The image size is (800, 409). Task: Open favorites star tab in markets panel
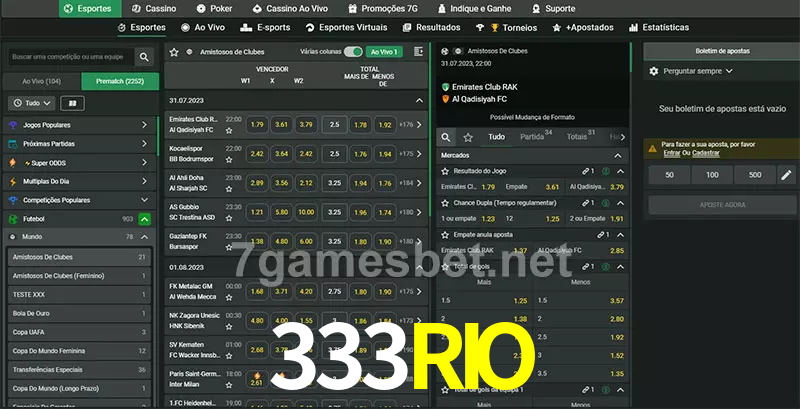pyautogui.click(x=468, y=137)
